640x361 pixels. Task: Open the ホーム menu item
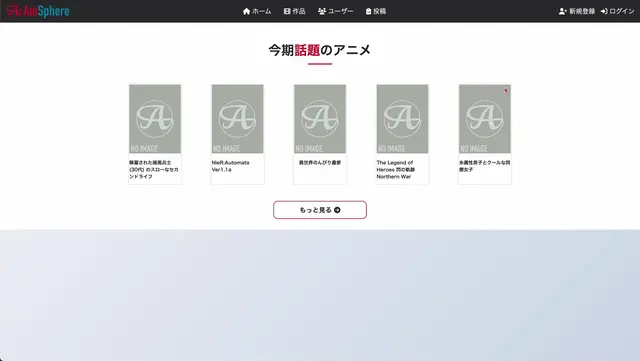(257, 11)
